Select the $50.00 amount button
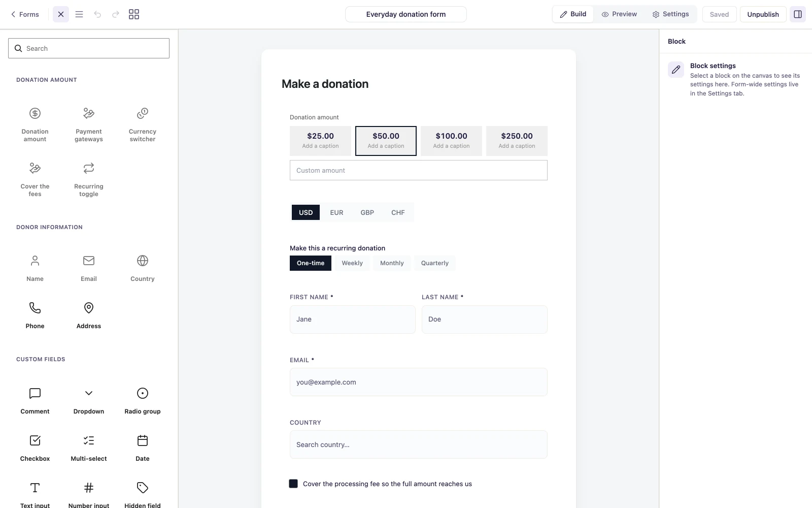812x508 pixels. pyautogui.click(x=386, y=141)
